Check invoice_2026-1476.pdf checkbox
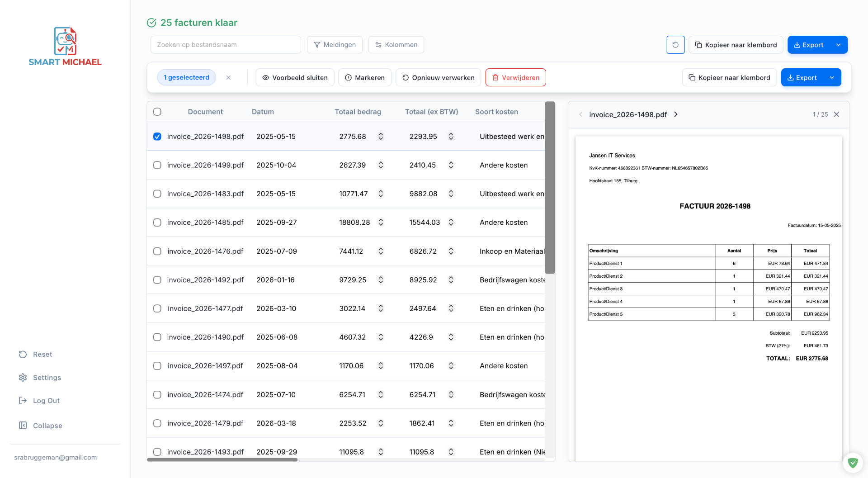 click(x=157, y=251)
